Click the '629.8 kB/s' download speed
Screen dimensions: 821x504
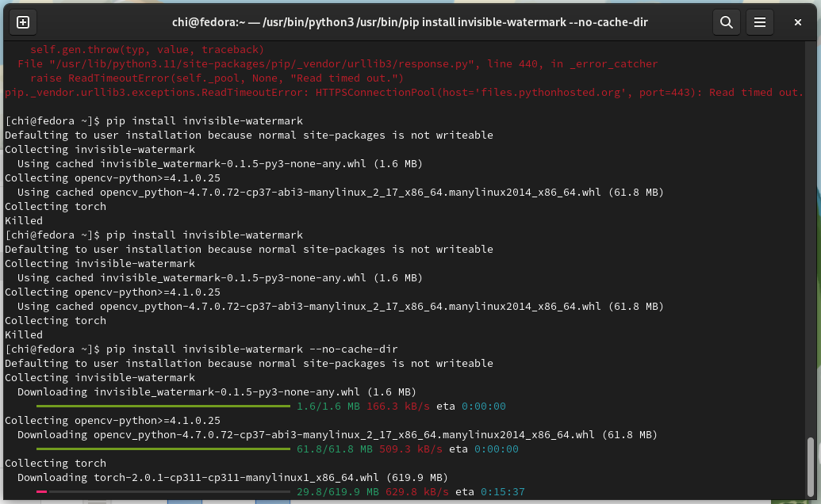(416, 491)
